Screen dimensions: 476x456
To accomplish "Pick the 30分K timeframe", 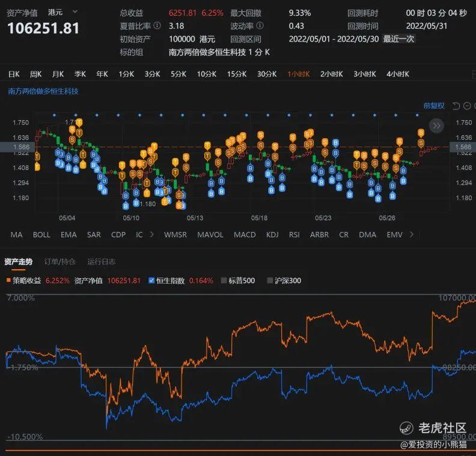I will (267, 74).
